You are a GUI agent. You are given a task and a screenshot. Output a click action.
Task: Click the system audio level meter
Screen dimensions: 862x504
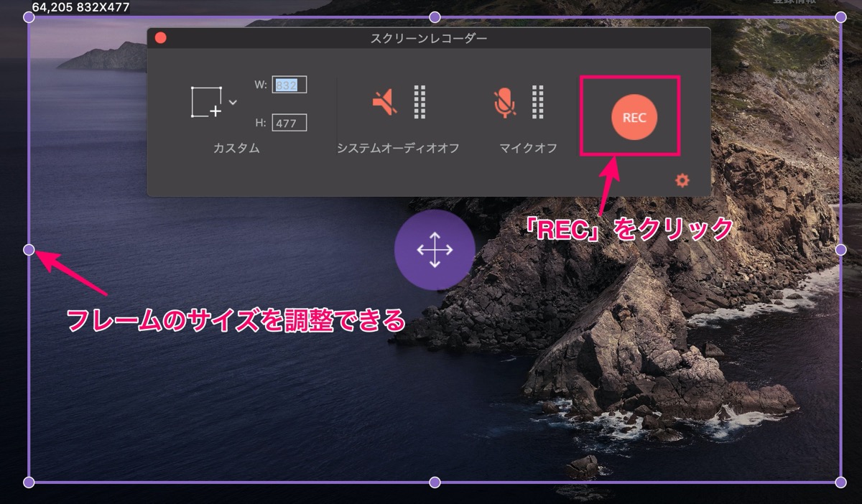[x=420, y=102]
